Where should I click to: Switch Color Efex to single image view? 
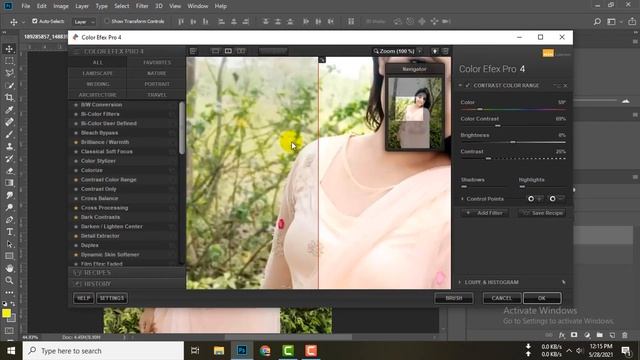(215, 51)
